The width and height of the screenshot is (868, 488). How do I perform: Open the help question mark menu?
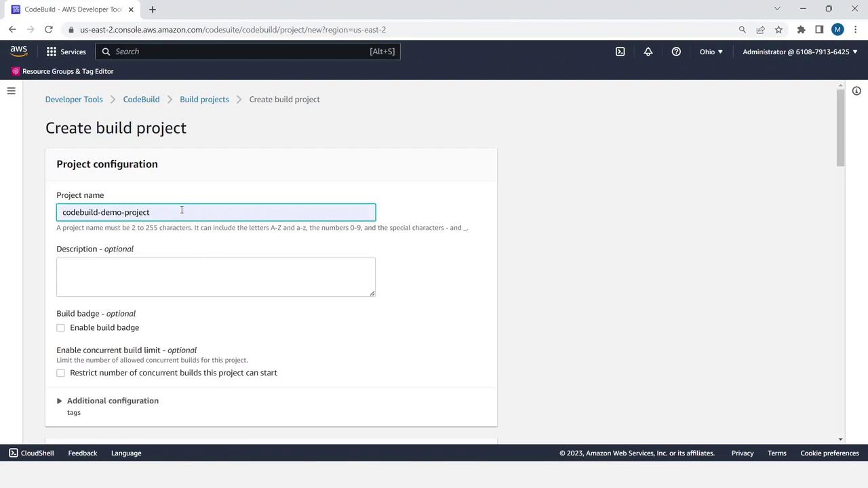point(676,52)
